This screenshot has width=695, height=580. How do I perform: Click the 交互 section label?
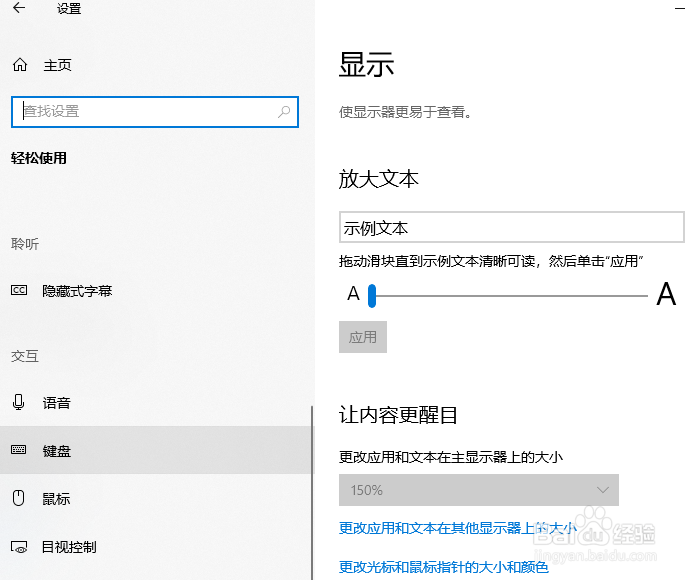25,356
